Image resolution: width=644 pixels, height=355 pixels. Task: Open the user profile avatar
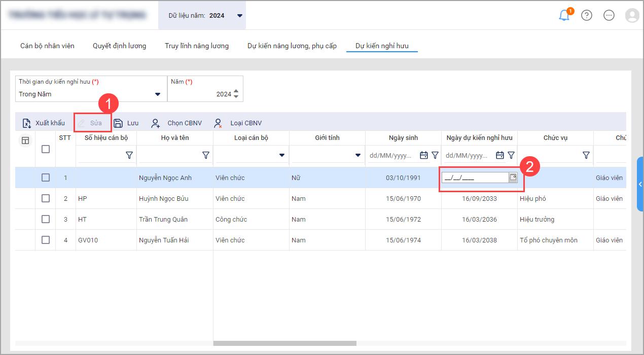tap(632, 15)
